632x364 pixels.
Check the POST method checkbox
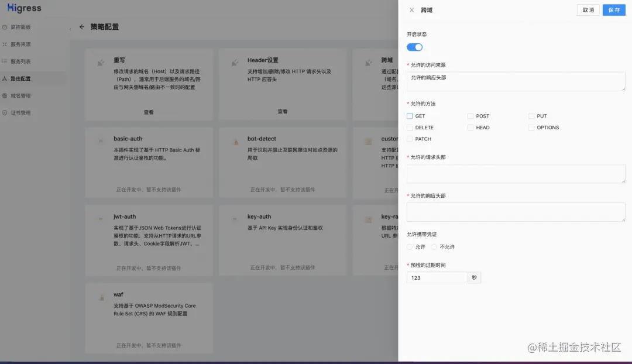(x=470, y=116)
